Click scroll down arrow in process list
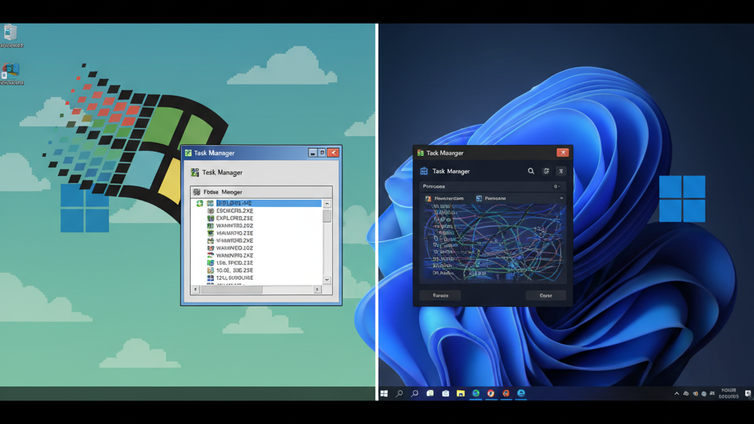 click(x=327, y=280)
